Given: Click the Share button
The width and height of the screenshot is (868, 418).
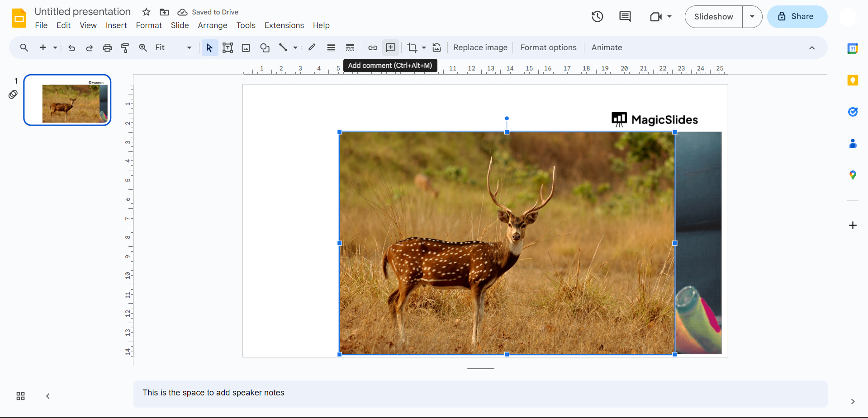Looking at the screenshot, I should click(x=797, y=17).
